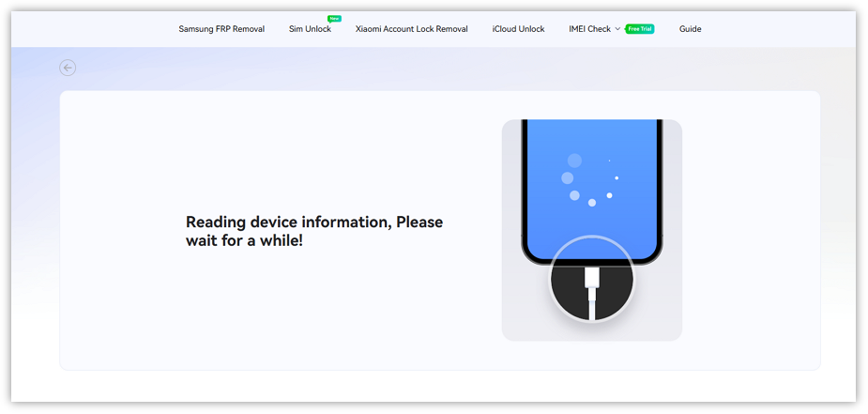This screenshot has height=414, width=868.
Task: Click the phone connection illustration
Action: pos(592,230)
